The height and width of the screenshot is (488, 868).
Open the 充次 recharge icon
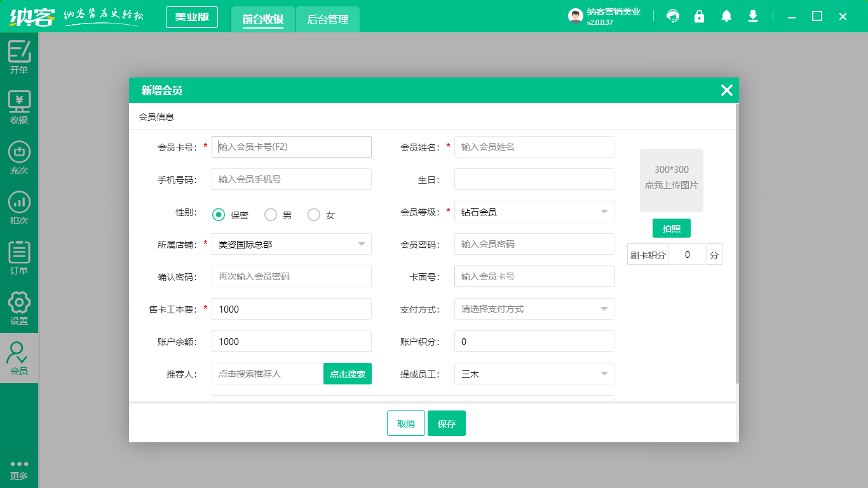(19, 156)
